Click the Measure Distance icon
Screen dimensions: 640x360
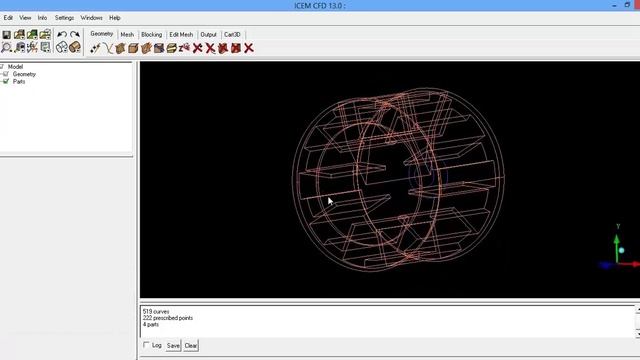pos(32,47)
